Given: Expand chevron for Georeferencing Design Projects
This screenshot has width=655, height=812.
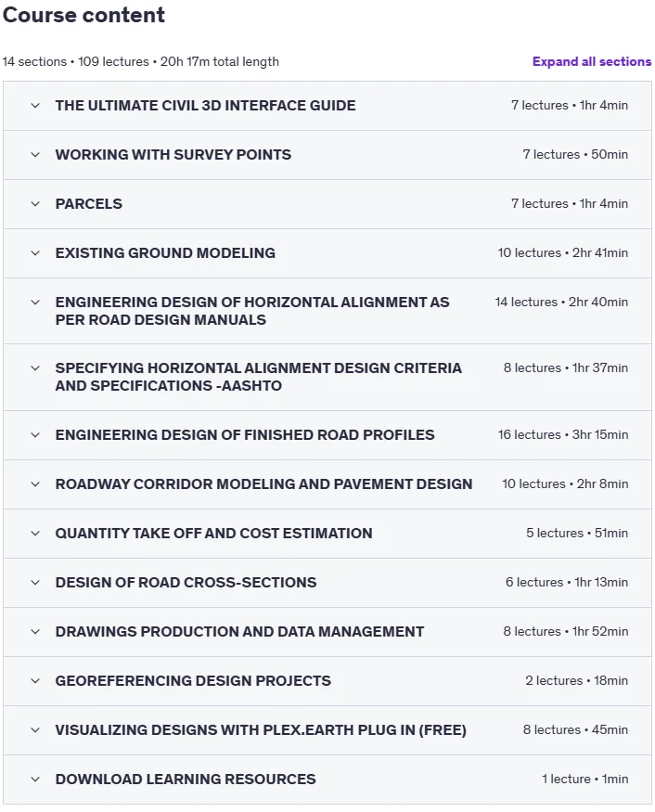Looking at the screenshot, I should click(x=35, y=681).
